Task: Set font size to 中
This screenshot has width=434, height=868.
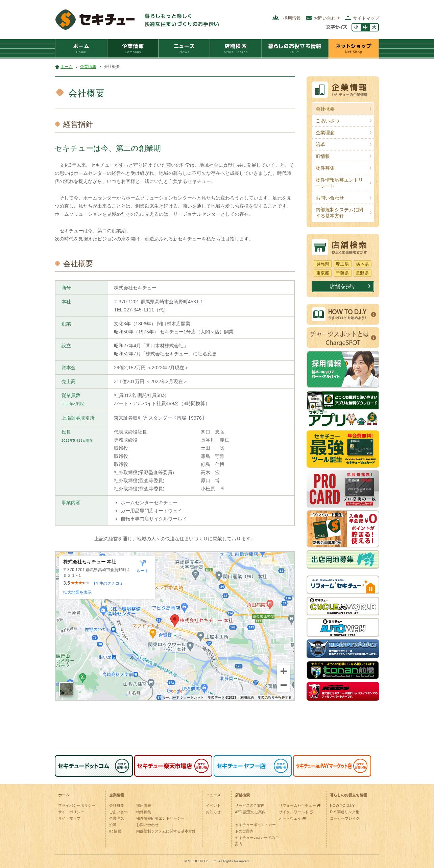Action: pyautogui.click(x=365, y=27)
